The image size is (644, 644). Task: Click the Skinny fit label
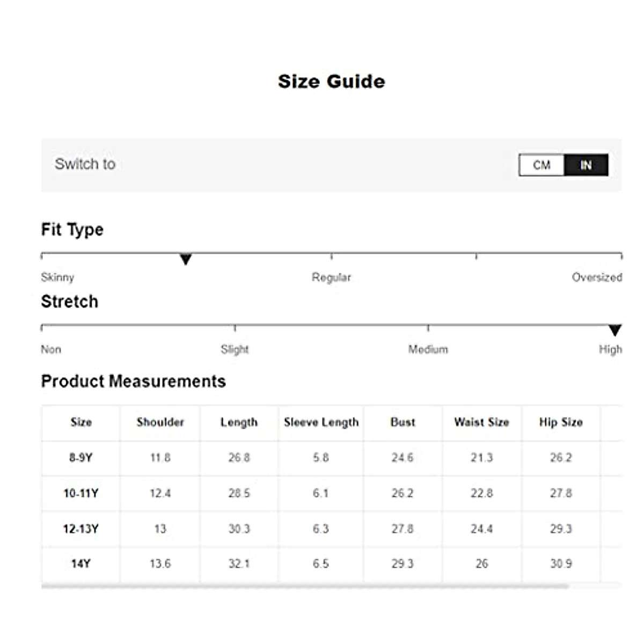(57, 277)
